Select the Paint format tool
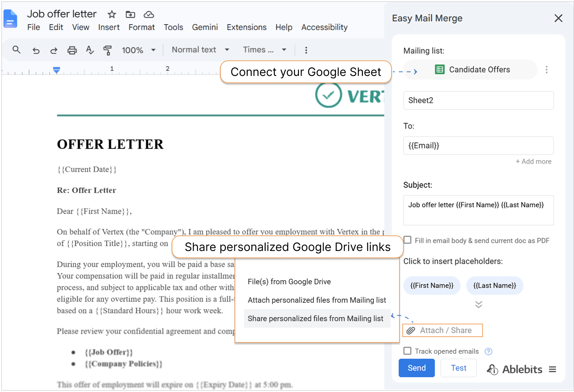574x392 pixels. (107, 50)
